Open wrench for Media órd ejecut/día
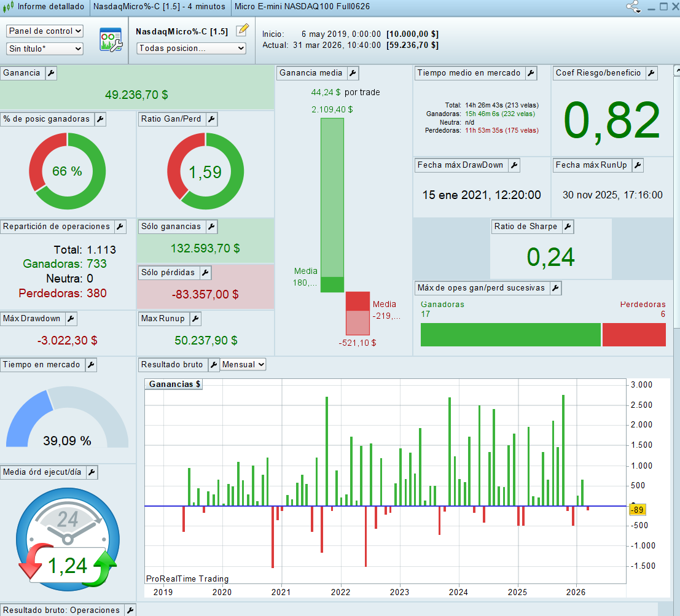 point(91,472)
